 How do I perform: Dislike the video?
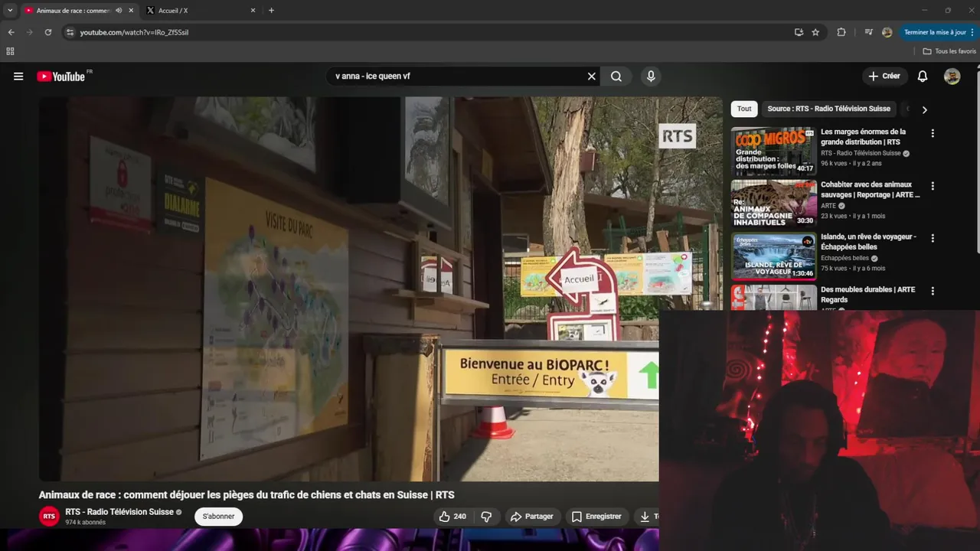click(486, 517)
